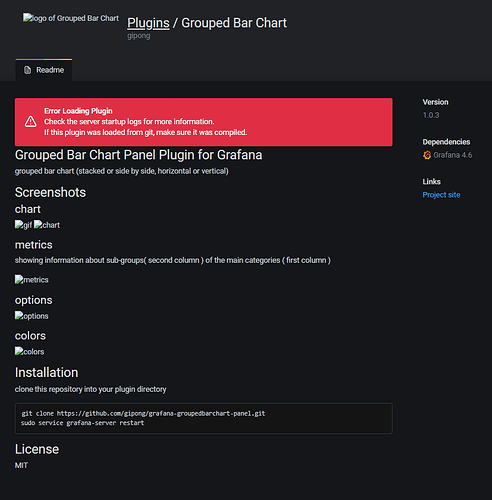Click the version number 1.0.3
Image resolution: width=492 pixels, height=500 pixels.
(x=431, y=115)
